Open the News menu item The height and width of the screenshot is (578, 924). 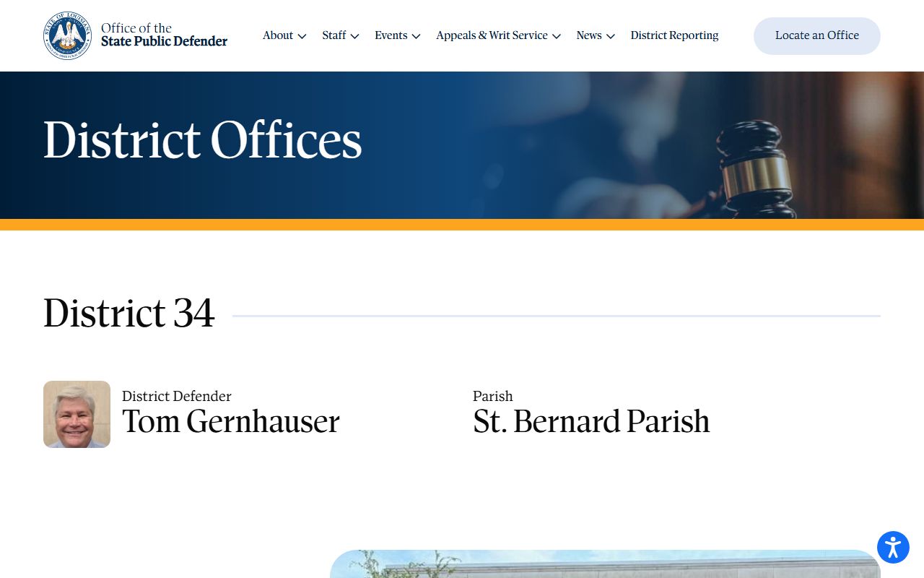click(x=589, y=35)
